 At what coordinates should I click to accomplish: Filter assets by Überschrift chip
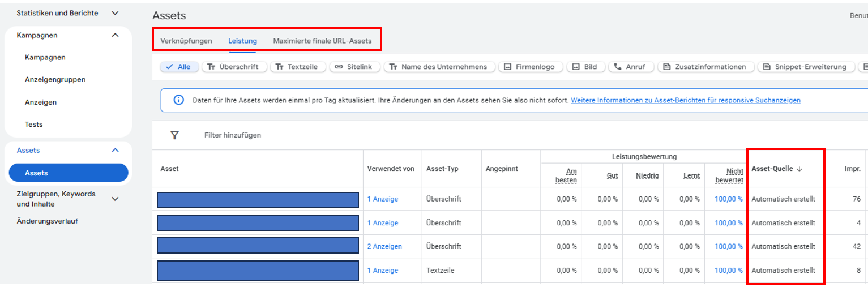click(x=234, y=67)
